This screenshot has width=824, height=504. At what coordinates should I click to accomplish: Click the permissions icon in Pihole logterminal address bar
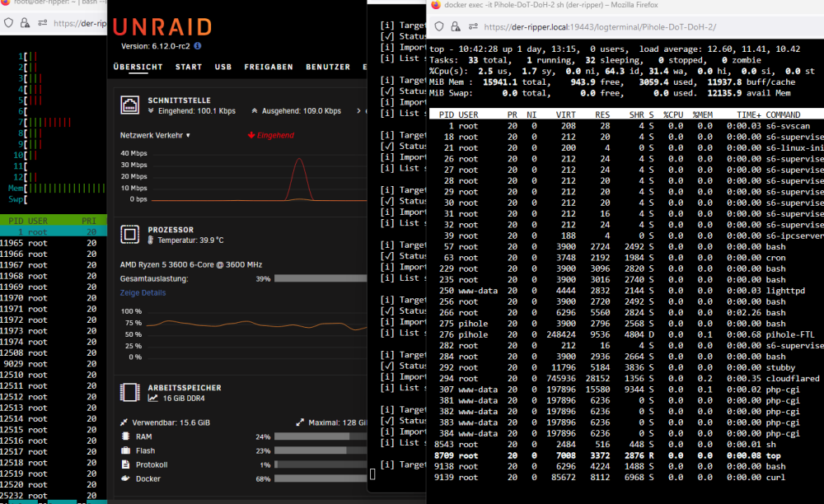pyautogui.click(x=473, y=26)
